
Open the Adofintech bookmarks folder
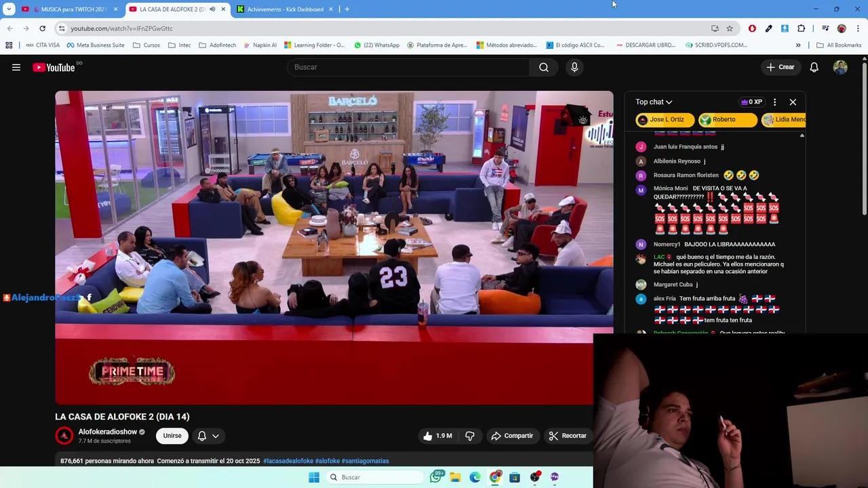pos(218,45)
